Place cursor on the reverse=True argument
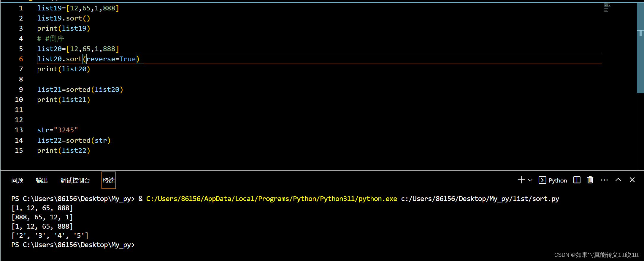The width and height of the screenshot is (644, 261). coord(111,59)
